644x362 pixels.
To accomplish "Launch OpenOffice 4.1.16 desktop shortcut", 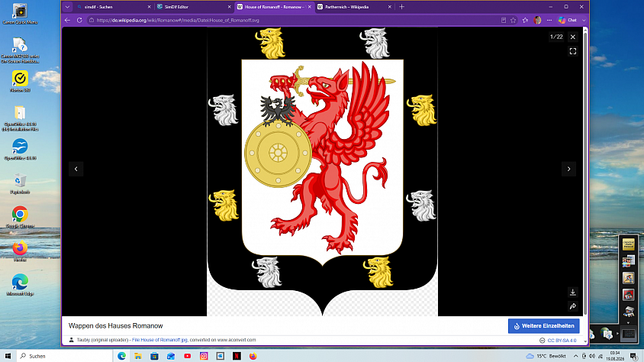I will pos(20,150).
